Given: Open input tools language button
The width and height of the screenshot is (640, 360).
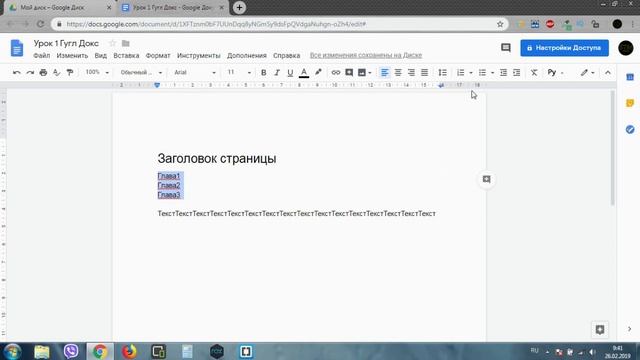Looking at the screenshot, I should point(552,73).
